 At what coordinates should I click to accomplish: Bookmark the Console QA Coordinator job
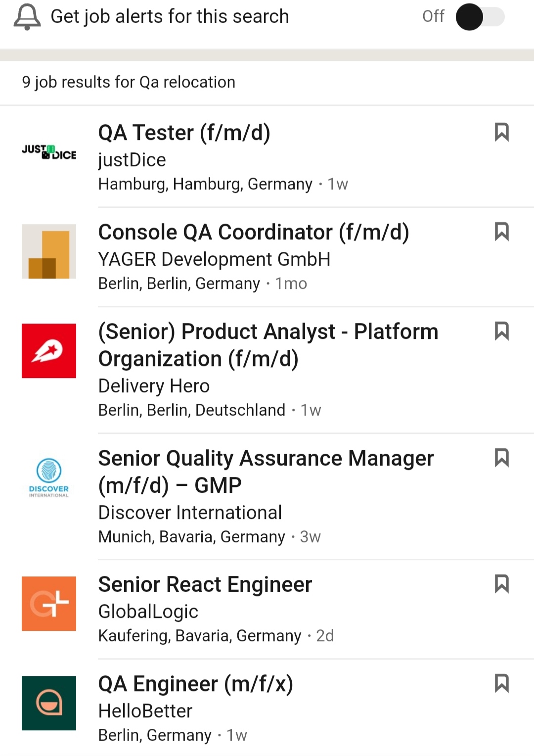(x=501, y=232)
